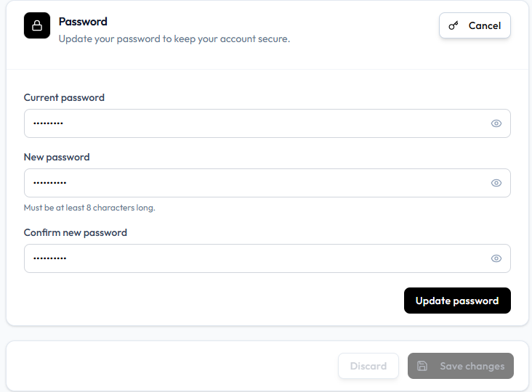
Task: Click the Discard button
Action: 368,366
